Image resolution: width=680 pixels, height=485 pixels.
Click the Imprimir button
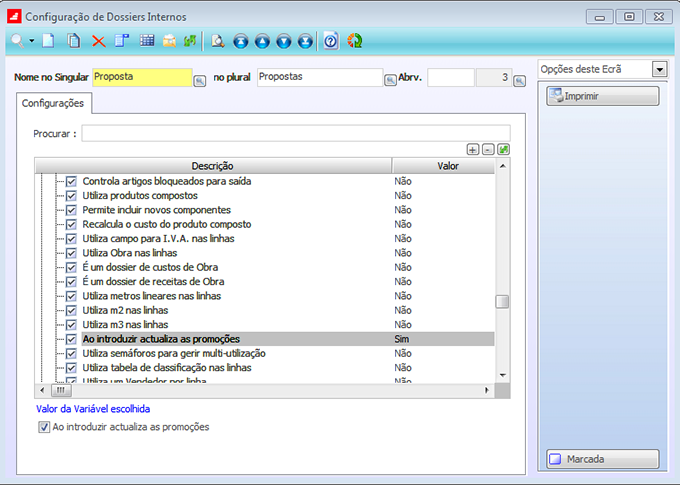(x=603, y=96)
